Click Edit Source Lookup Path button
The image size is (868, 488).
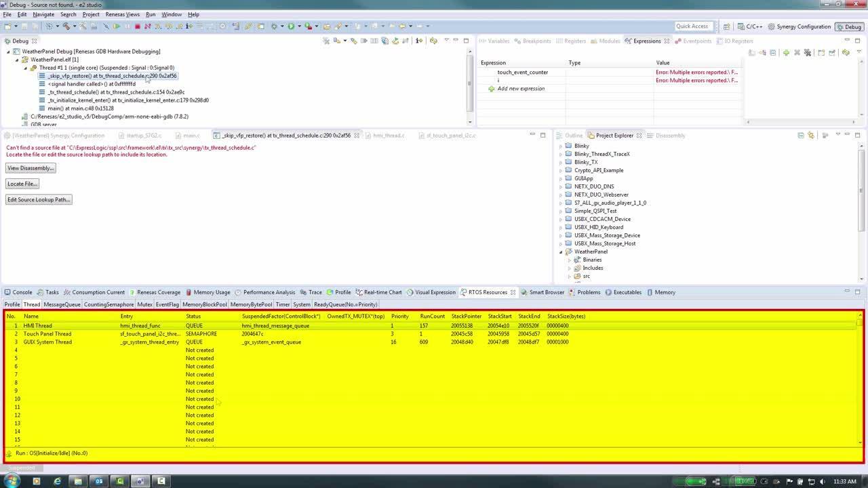click(x=39, y=200)
